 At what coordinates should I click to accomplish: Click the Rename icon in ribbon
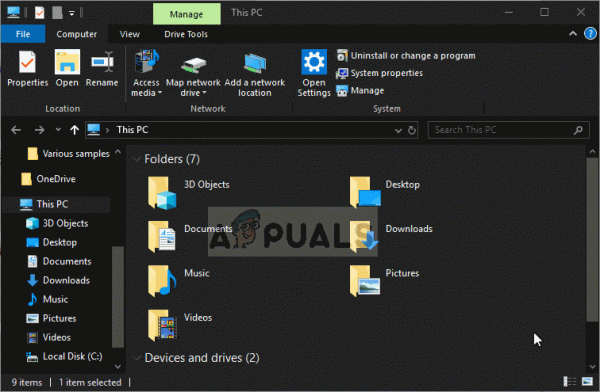pyautogui.click(x=102, y=62)
